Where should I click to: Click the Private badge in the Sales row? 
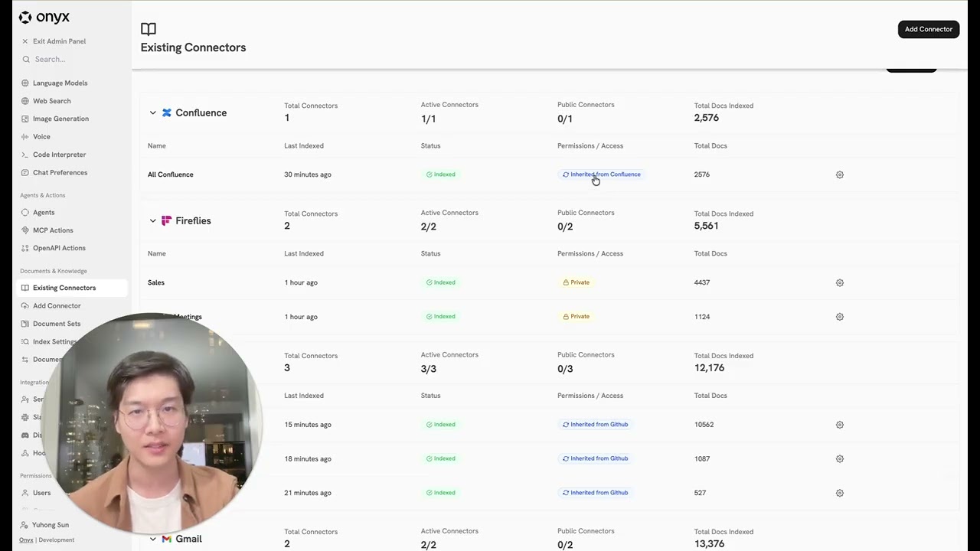[577, 282]
